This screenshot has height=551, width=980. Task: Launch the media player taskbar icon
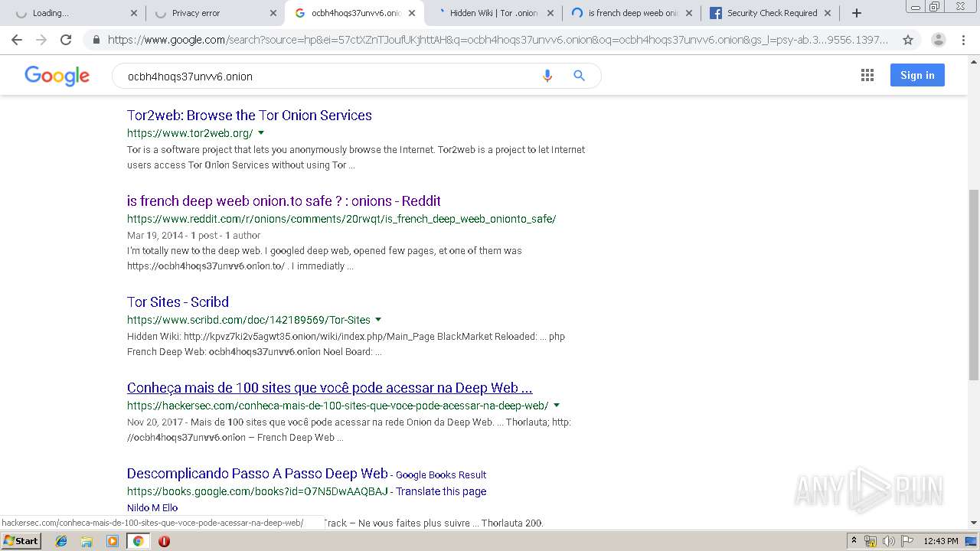tap(113, 541)
